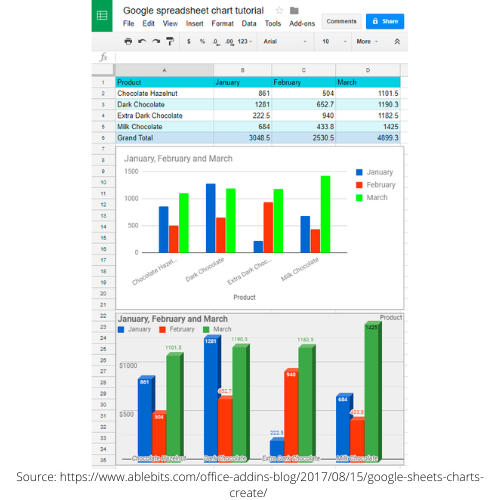500x500 pixels.
Task: Open the Format menu
Action: tap(222, 23)
